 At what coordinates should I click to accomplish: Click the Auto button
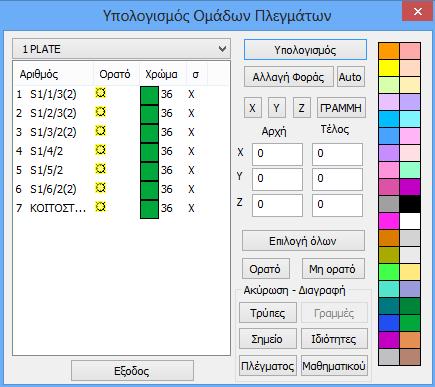coord(350,77)
